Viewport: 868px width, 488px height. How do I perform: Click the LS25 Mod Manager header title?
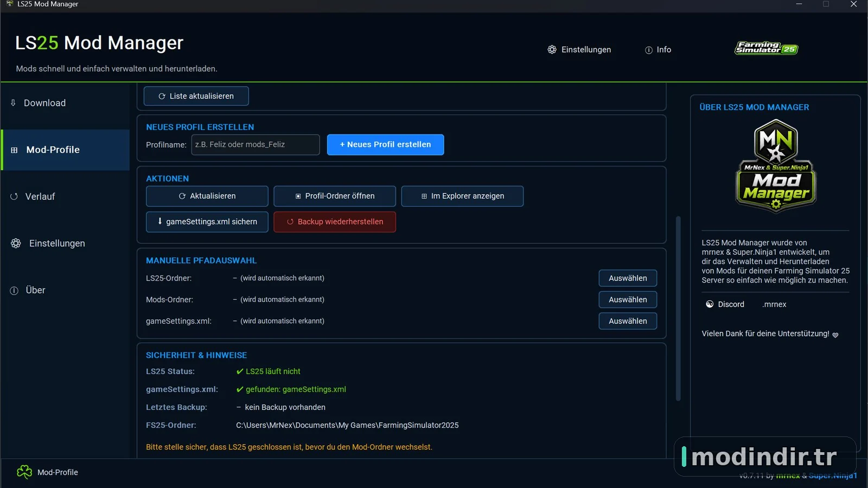(99, 43)
